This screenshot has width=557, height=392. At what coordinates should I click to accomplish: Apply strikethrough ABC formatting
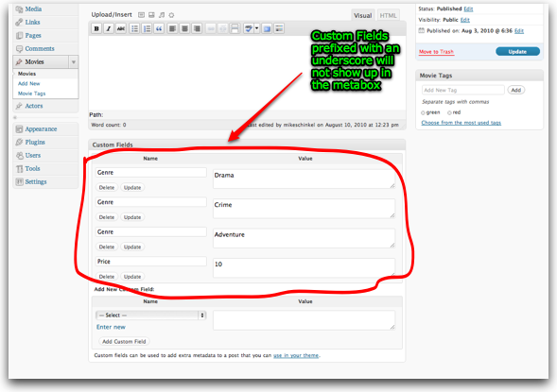121,28
